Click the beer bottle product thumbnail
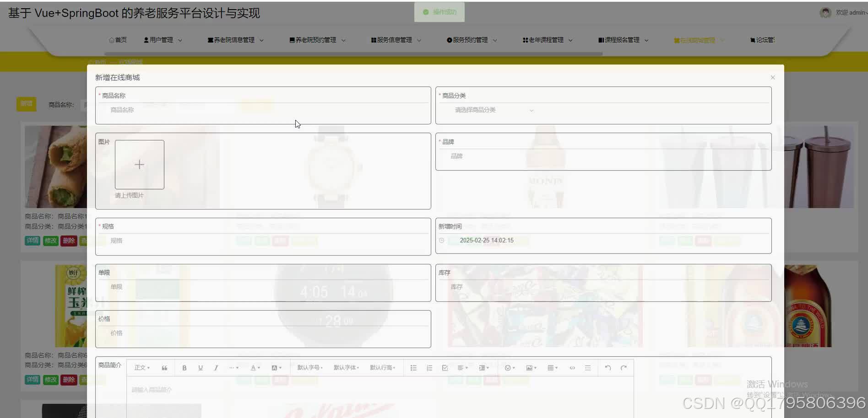The width and height of the screenshot is (868, 418). click(x=808, y=305)
